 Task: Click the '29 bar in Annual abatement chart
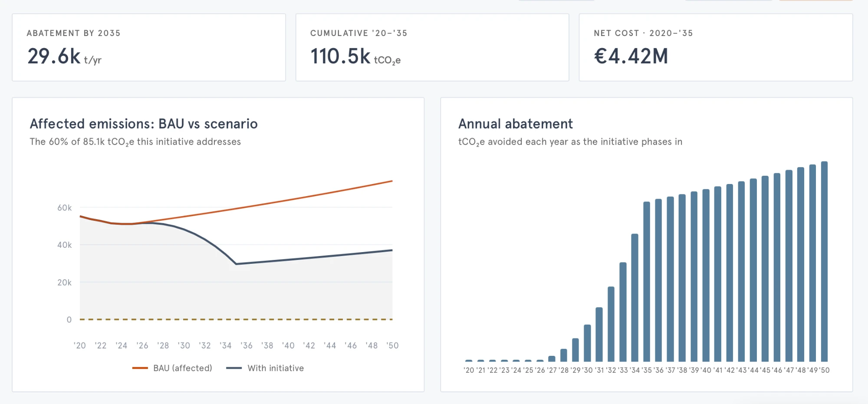coord(575,350)
